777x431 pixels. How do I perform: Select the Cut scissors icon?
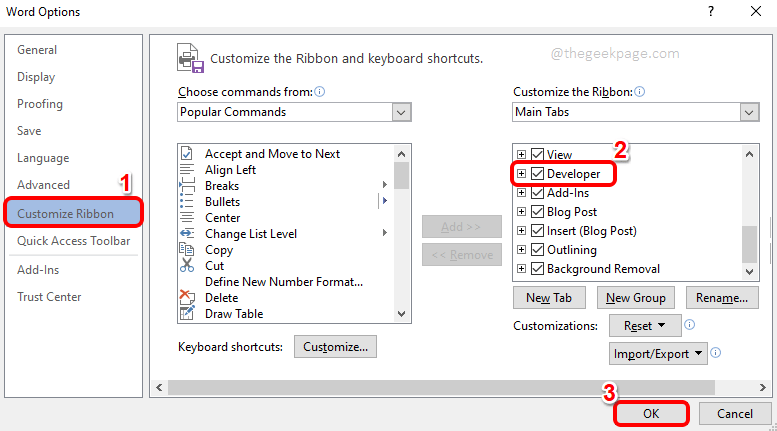point(186,266)
